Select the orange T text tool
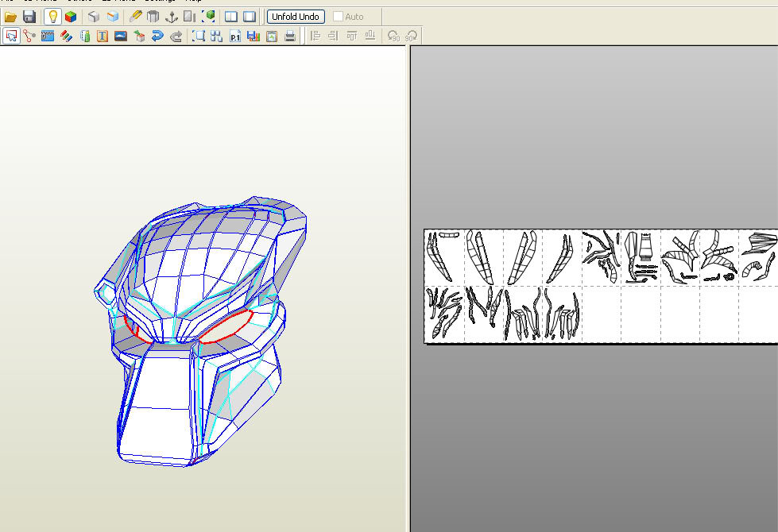 point(103,37)
